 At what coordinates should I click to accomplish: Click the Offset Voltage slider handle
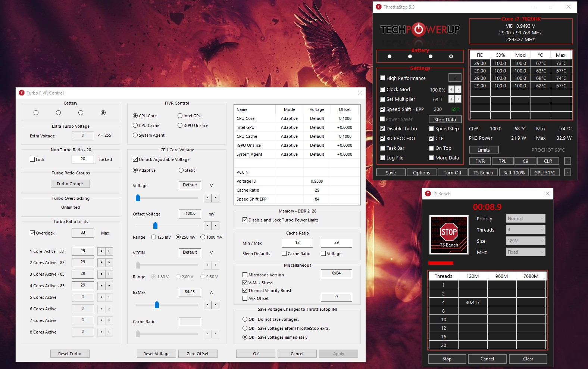point(156,226)
